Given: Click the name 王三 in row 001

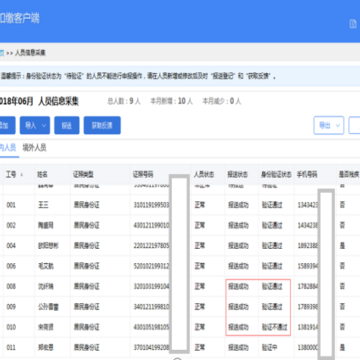Looking at the screenshot, I should pyautogui.click(x=43, y=205).
